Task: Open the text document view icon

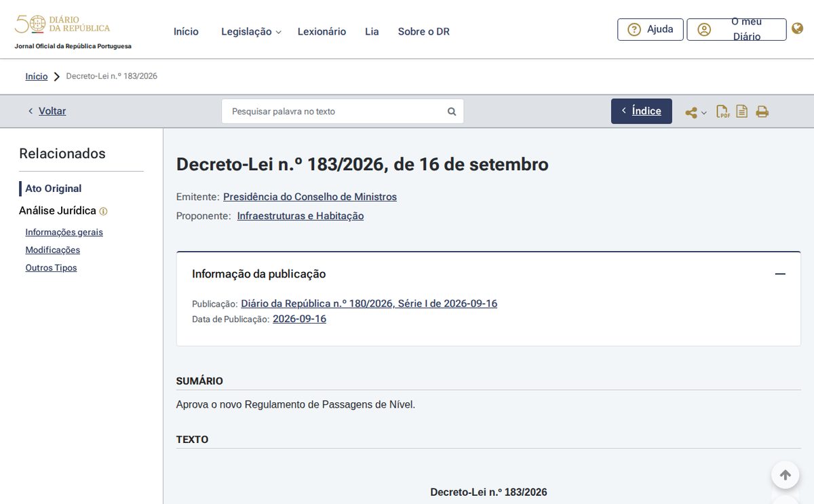Action: click(742, 111)
